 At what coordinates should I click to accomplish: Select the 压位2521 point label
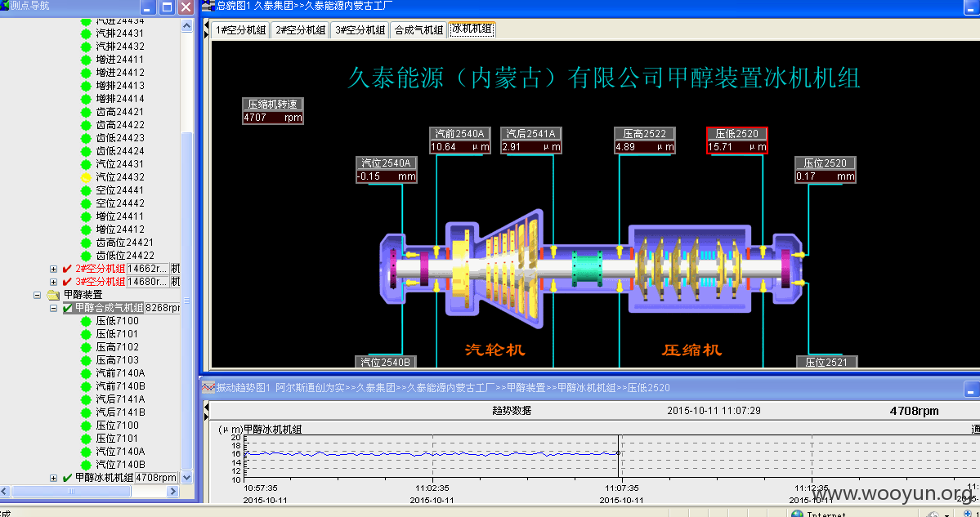(826, 362)
